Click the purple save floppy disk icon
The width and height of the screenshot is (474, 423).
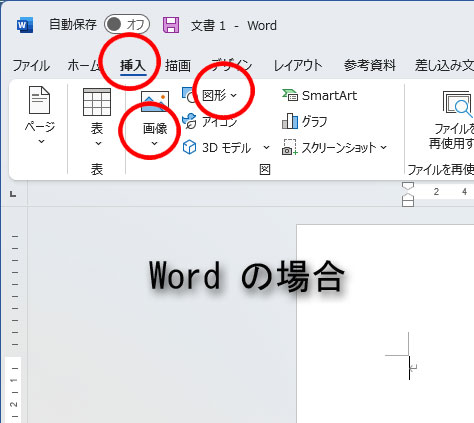(171, 25)
